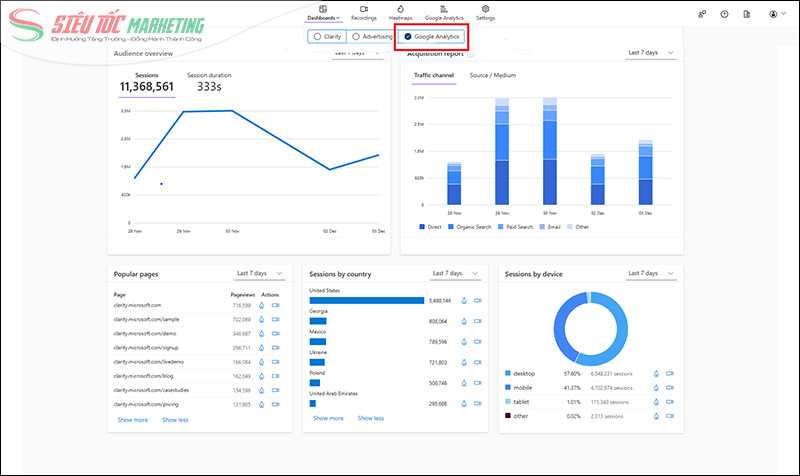Click the 29 Nov stacked bar
The height and width of the screenshot is (476, 800).
(502, 152)
